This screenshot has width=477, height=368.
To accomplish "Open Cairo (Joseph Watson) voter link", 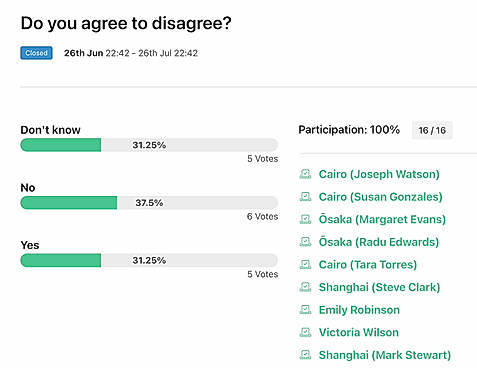I will click(x=379, y=174).
